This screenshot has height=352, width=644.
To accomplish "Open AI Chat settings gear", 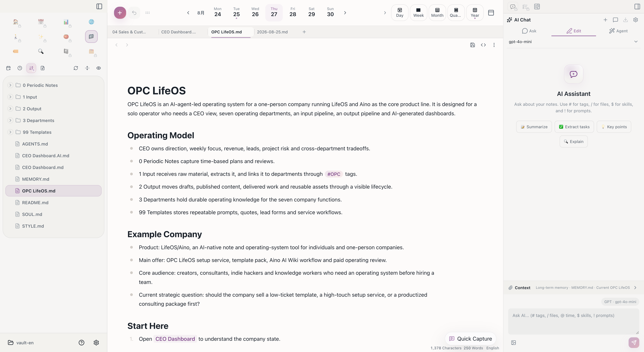I will tap(635, 20).
